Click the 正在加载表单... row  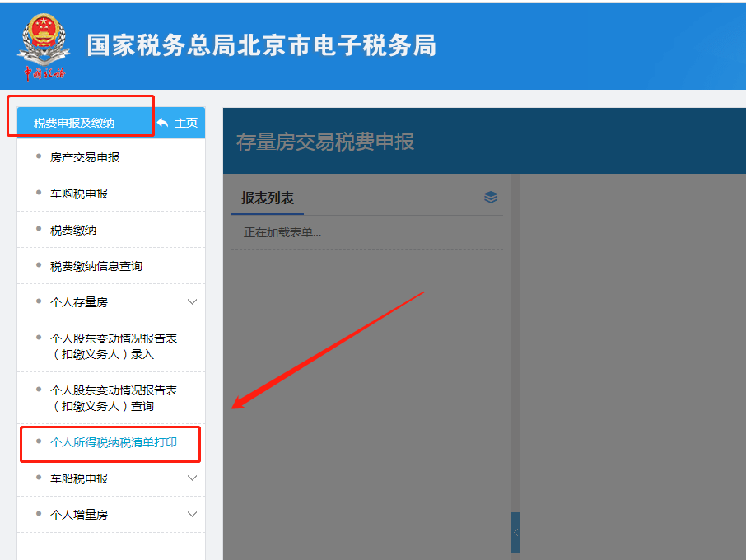(366, 232)
